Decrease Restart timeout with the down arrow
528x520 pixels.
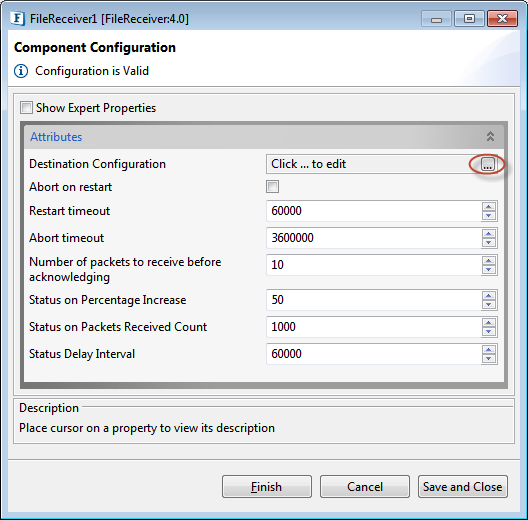pos(489,215)
